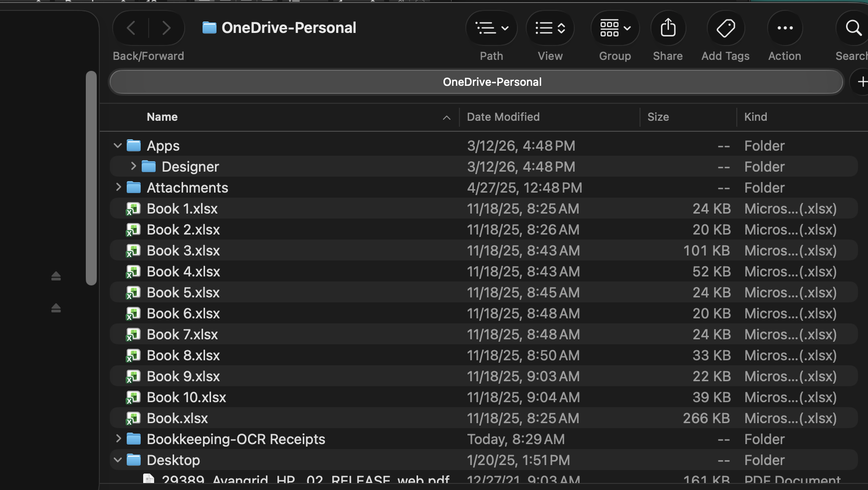The width and height of the screenshot is (868, 490).
Task: Sort by the Name column header
Action: pos(162,117)
